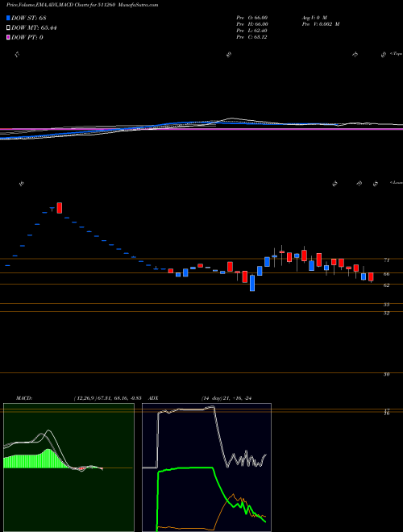Image resolution: width=403 pixels, height=532 pixels.
Task: Click the red candle at the price peak
Action: [x=60, y=208]
